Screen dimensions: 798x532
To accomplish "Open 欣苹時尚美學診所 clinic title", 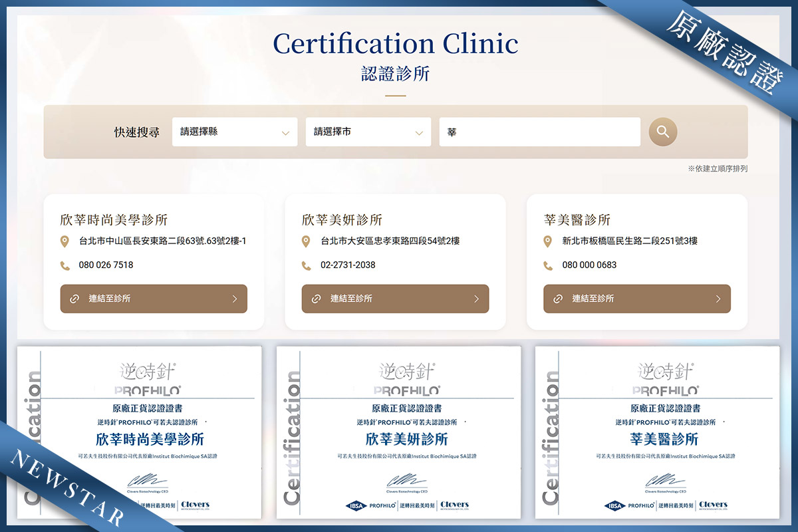I will pos(113,220).
